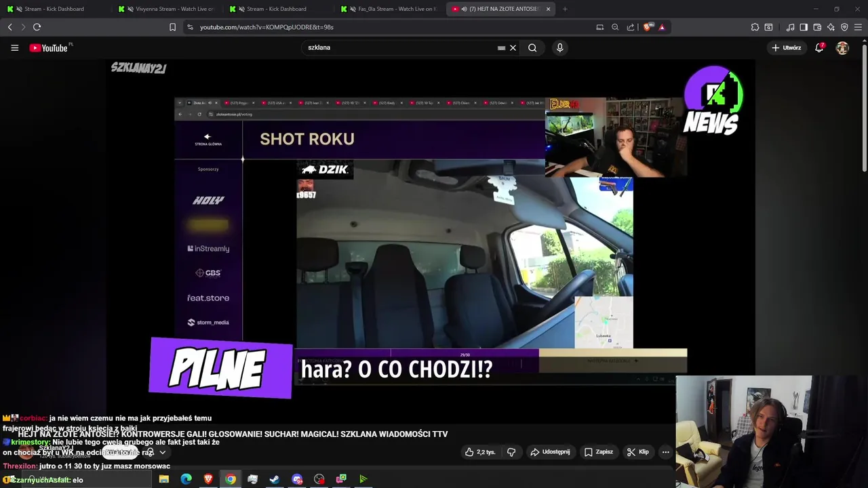Run the search with the magnifier button
Viewport: 868px width, 488px height.
click(x=532, y=47)
